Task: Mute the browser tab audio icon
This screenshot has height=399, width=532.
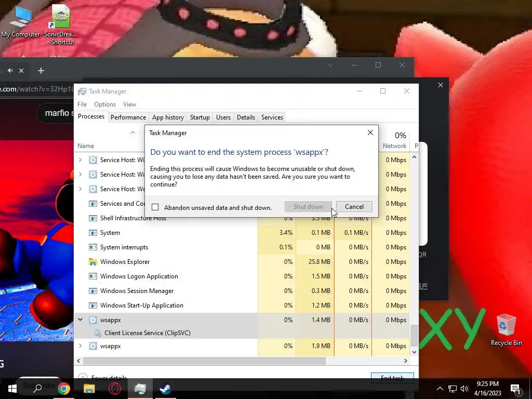Action: point(10,70)
